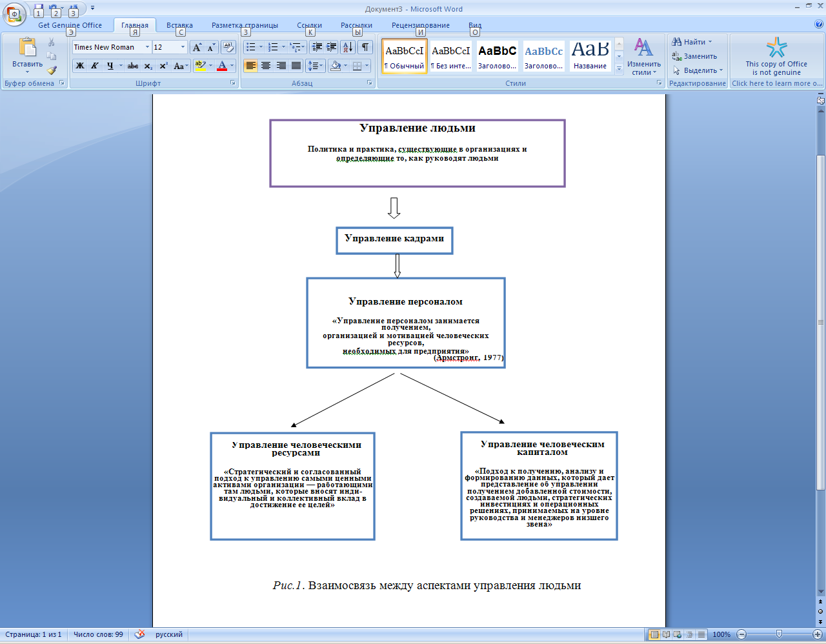
Task: Open font color dropdown arrow
Action: [232, 66]
